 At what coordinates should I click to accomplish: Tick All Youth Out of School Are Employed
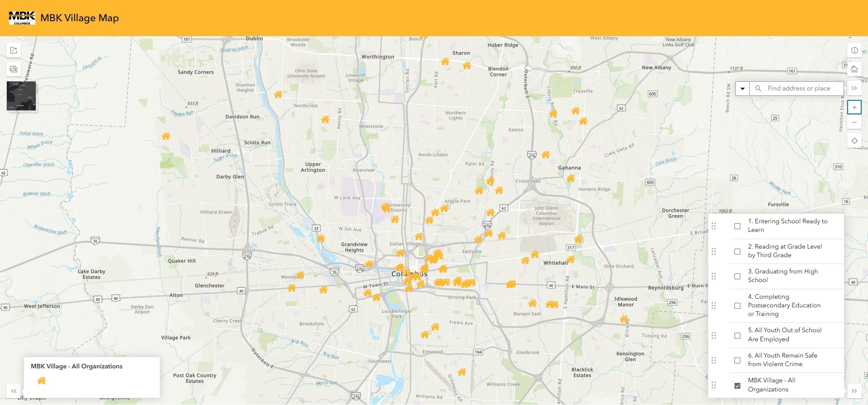click(x=737, y=335)
